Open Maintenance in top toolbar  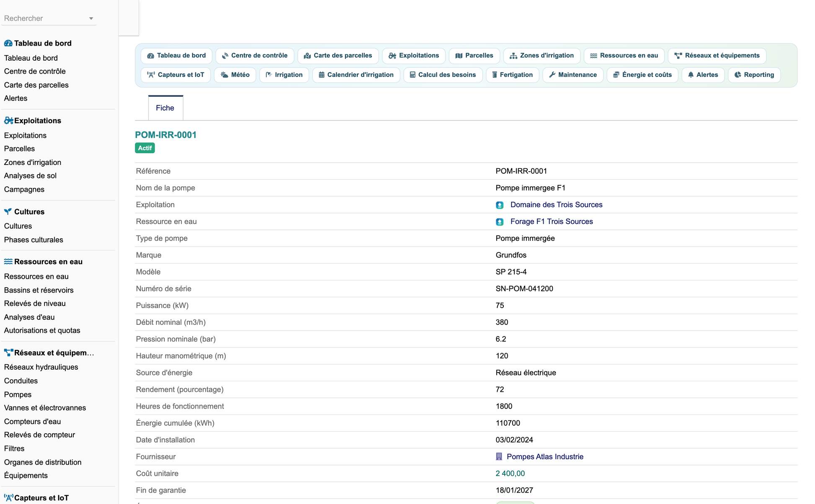tap(573, 75)
